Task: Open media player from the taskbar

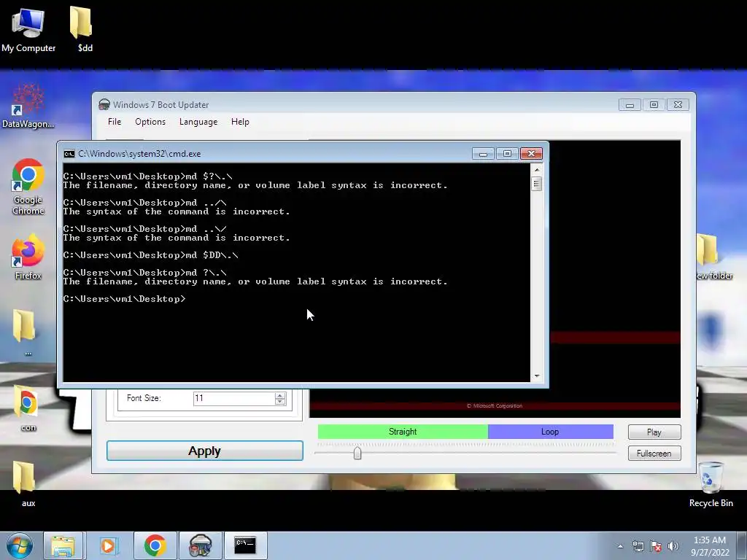Action: [109, 545]
